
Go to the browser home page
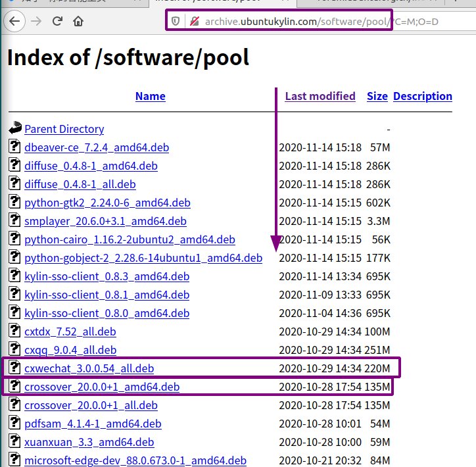tap(78, 21)
